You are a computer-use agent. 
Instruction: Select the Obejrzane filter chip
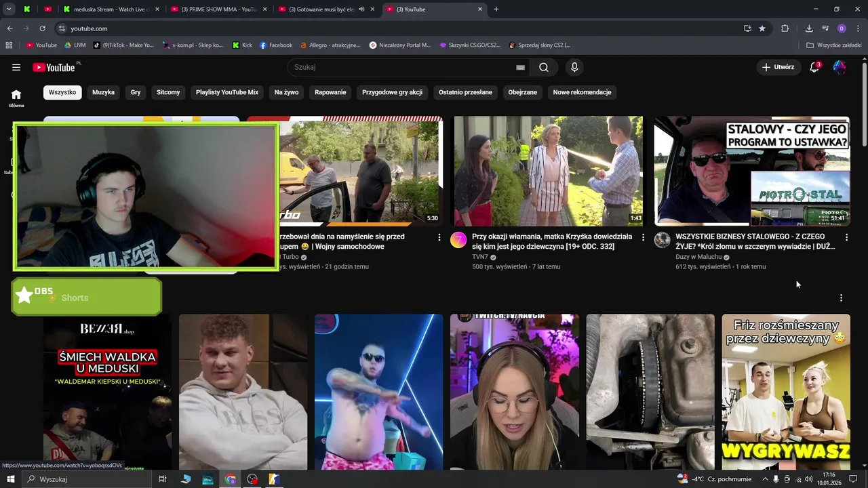523,92
